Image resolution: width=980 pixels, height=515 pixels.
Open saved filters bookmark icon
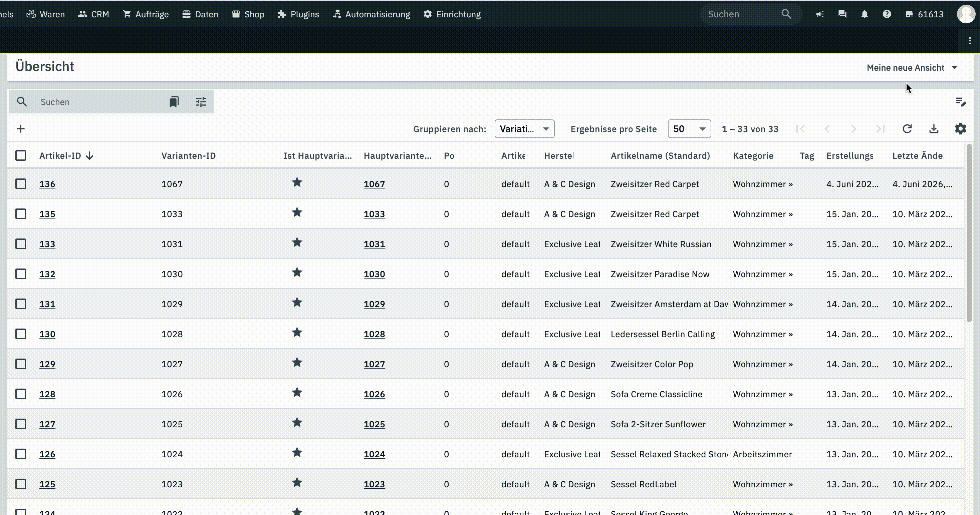click(x=174, y=102)
